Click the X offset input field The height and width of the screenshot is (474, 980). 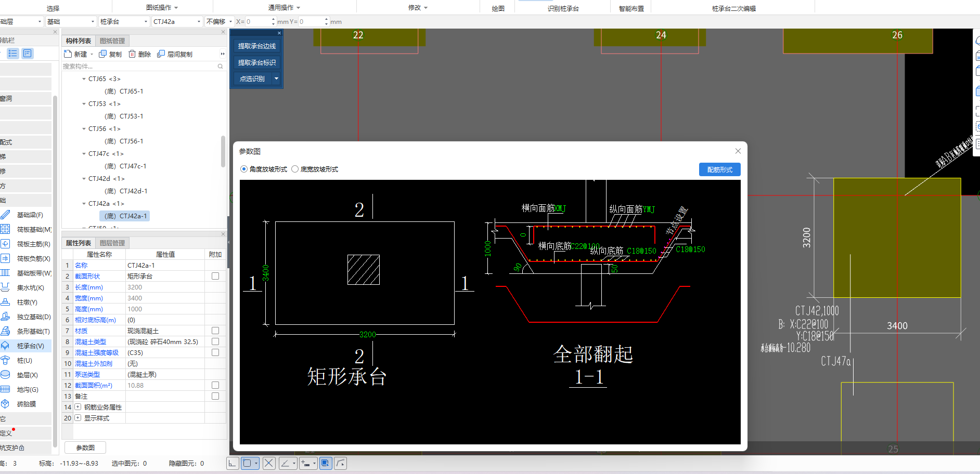(x=258, y=22)
